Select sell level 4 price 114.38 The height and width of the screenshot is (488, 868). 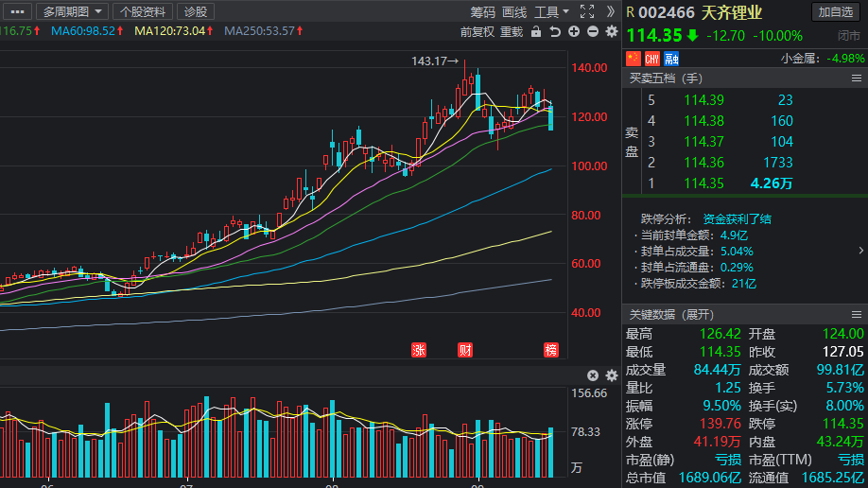(703, 121)
